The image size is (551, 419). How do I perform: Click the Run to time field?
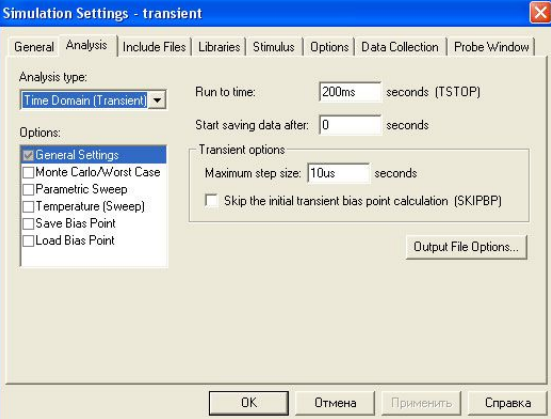coord(350,92)
